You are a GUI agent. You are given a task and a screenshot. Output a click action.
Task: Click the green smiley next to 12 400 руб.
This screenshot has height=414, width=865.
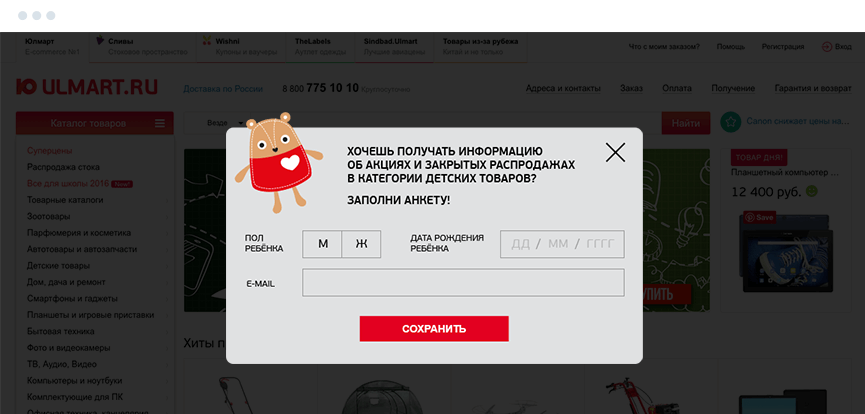[811, 192]
